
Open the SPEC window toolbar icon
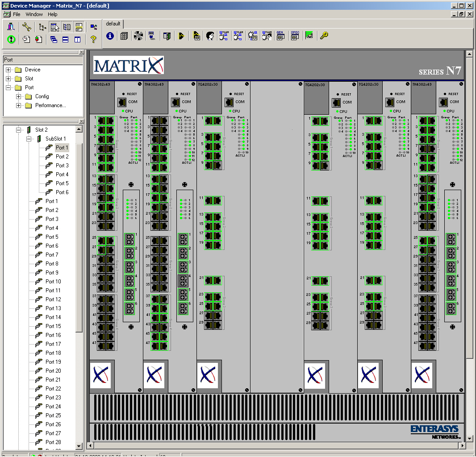295,36
